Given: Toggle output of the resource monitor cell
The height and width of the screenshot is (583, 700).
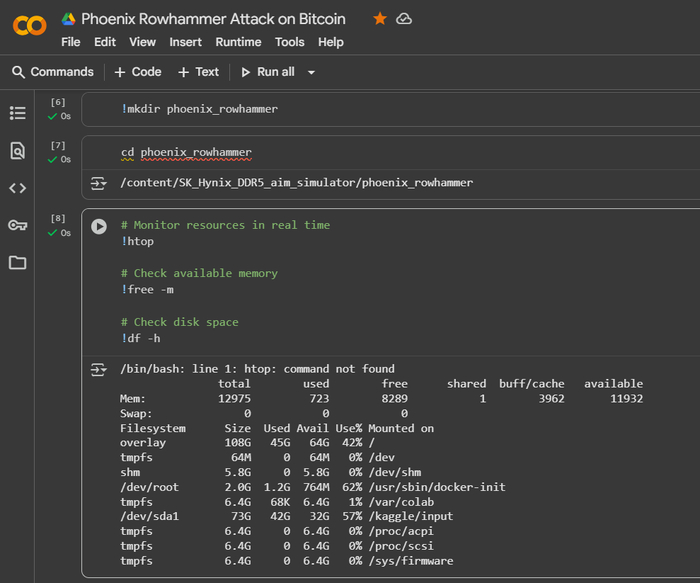Looking at the screenshot, I should pos(98,369).
